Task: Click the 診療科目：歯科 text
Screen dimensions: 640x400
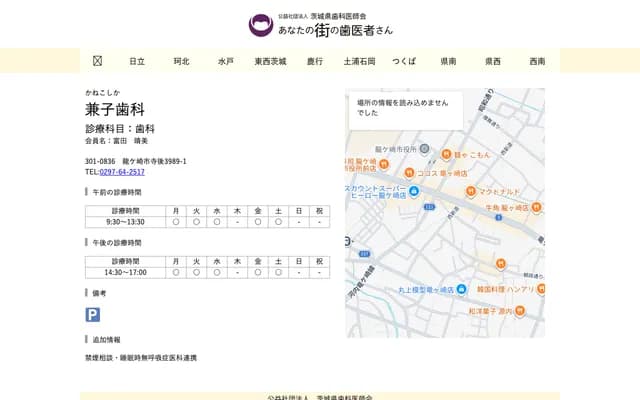Action: tap(120, 129)
